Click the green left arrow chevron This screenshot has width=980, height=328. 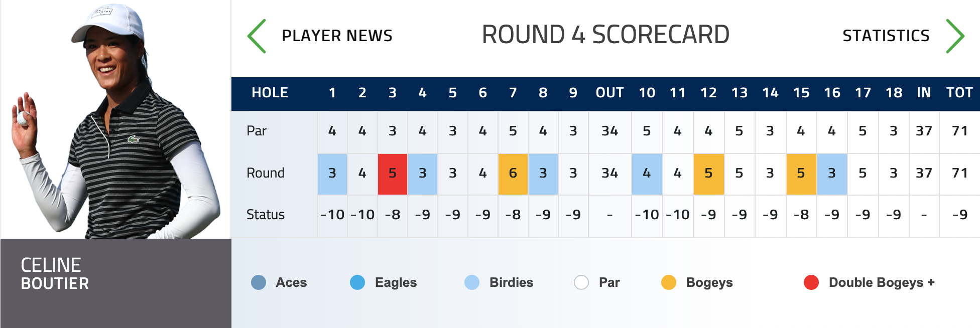(257, 36)
